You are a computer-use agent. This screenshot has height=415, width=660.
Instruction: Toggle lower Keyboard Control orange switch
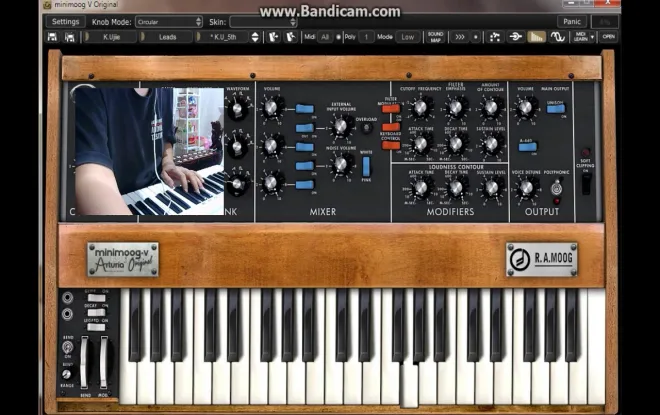[391, 146]
